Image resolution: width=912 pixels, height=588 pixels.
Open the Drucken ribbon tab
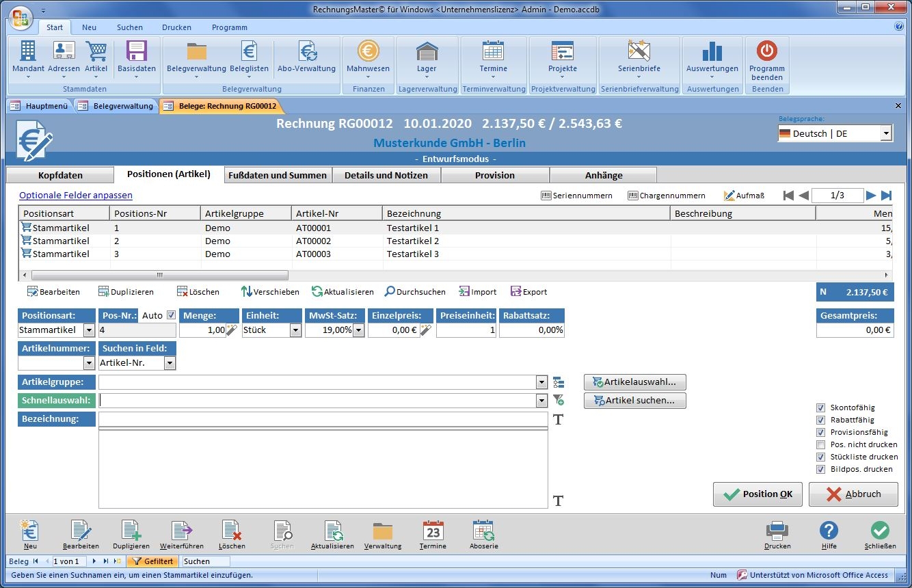click(176, 27)
